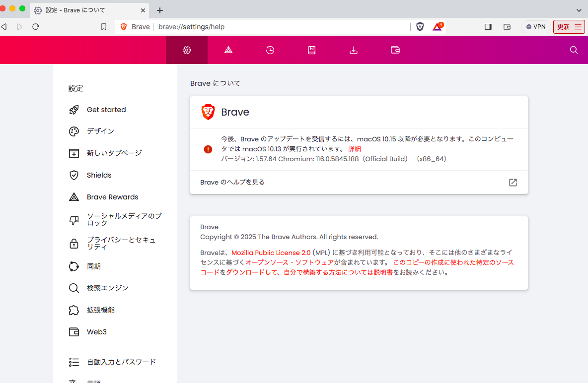Open the Wallet icon in the pink top bar

pyautogui.click(x=395, y=50)
